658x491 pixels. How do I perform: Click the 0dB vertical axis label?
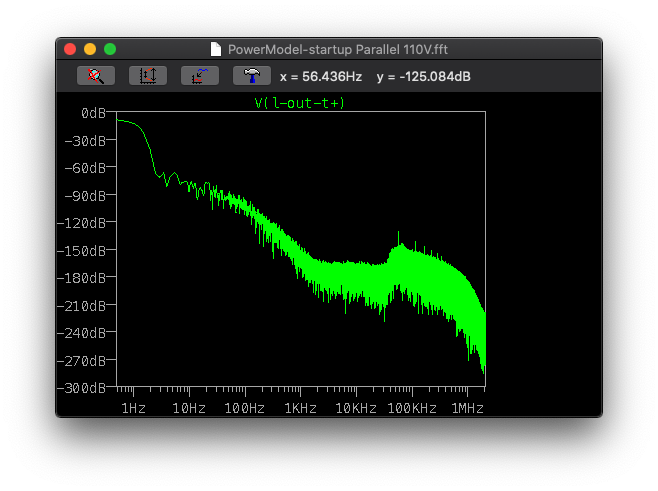93,113
